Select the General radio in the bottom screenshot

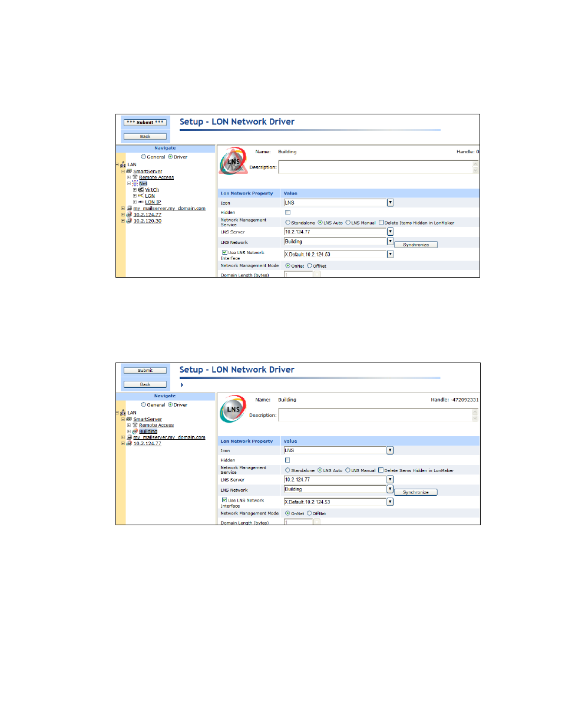pyautogui.click(x=143, y=404)
